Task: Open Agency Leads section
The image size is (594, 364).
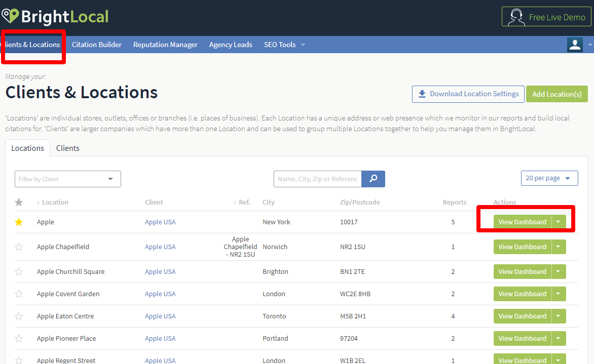Action: tap(231, 45)
